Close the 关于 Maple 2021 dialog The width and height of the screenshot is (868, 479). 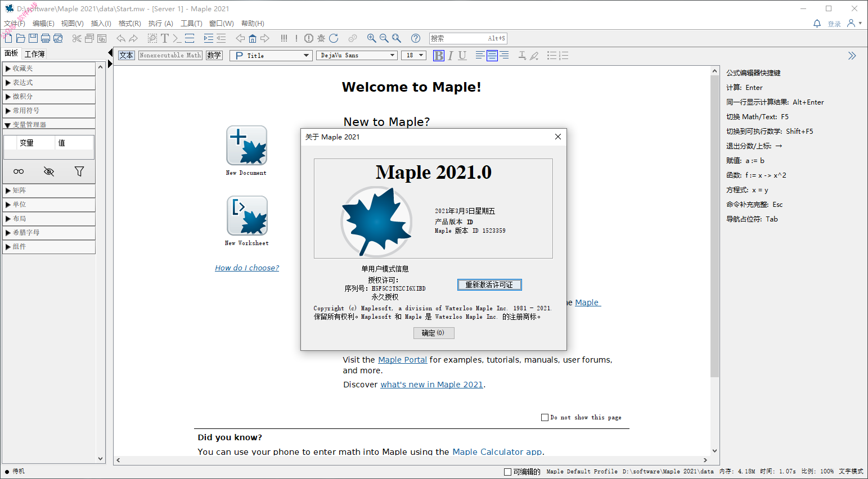click(x=558, y=137)
